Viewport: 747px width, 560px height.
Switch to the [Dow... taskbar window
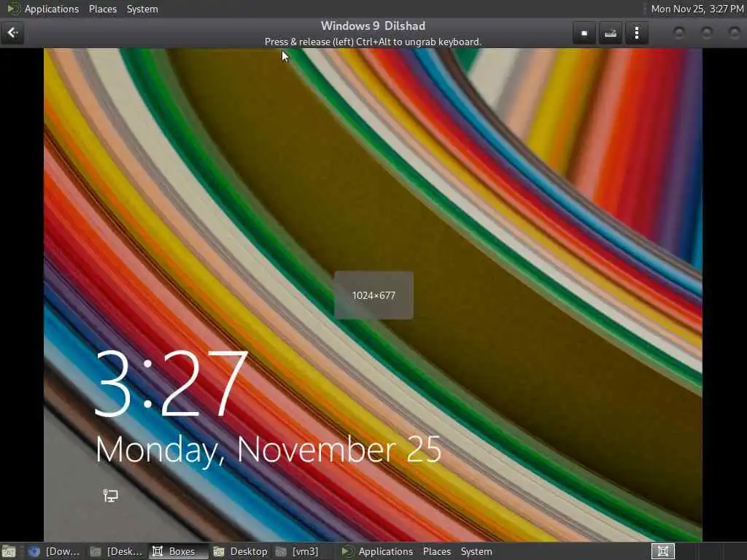pos(54,551)
